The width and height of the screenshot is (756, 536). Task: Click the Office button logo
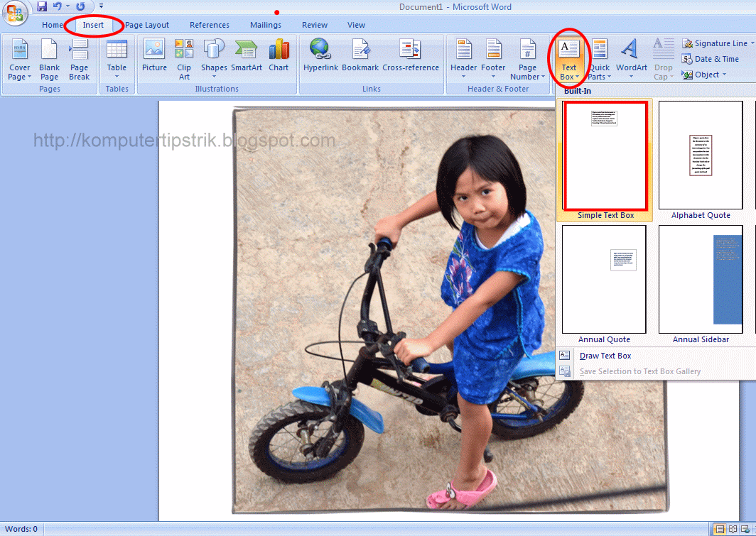pos(14,13)
